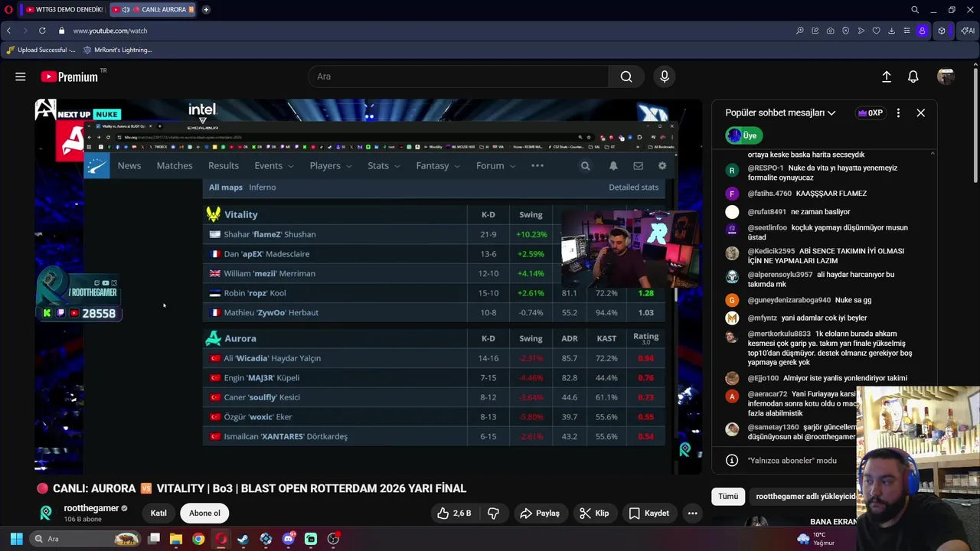Take a snapshot with camera toolbar icon
This screenshot has height=551, width=980.
pos(830,31)
